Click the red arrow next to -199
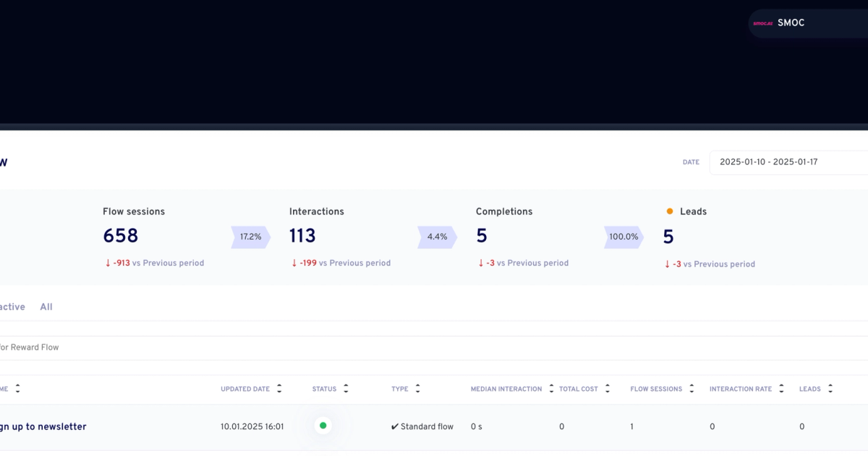This screenshot has width=868, height=456. click(x=294, y=263)
